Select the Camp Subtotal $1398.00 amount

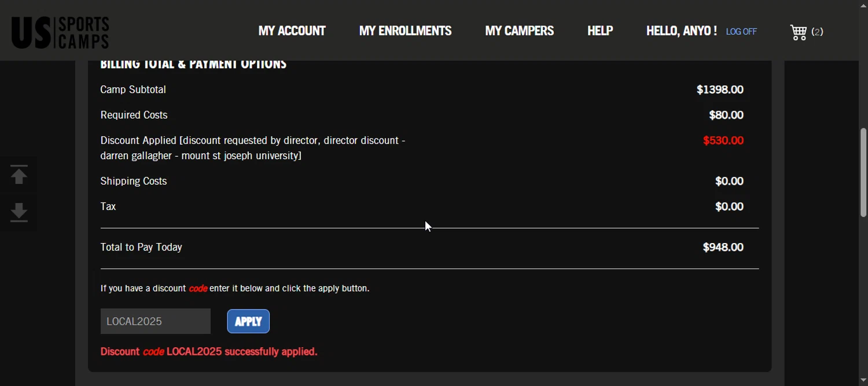tap(720, 90)
